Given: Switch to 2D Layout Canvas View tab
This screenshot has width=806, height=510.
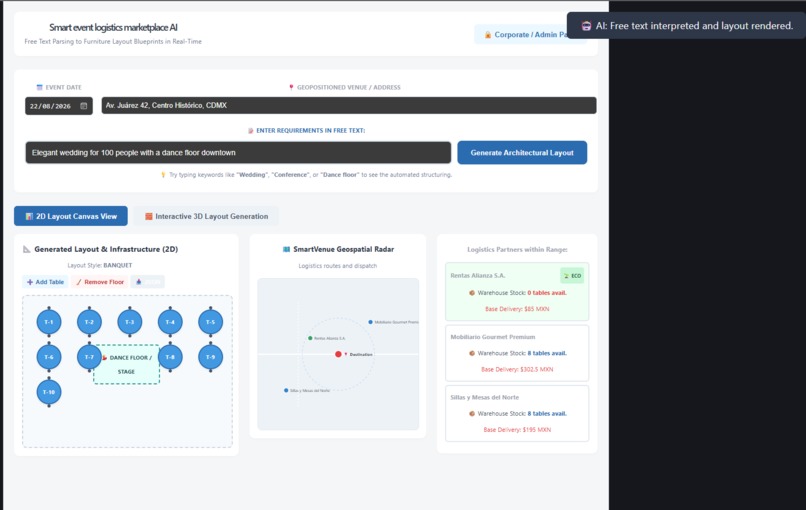Looking at the screenshot, I should 71,216.
